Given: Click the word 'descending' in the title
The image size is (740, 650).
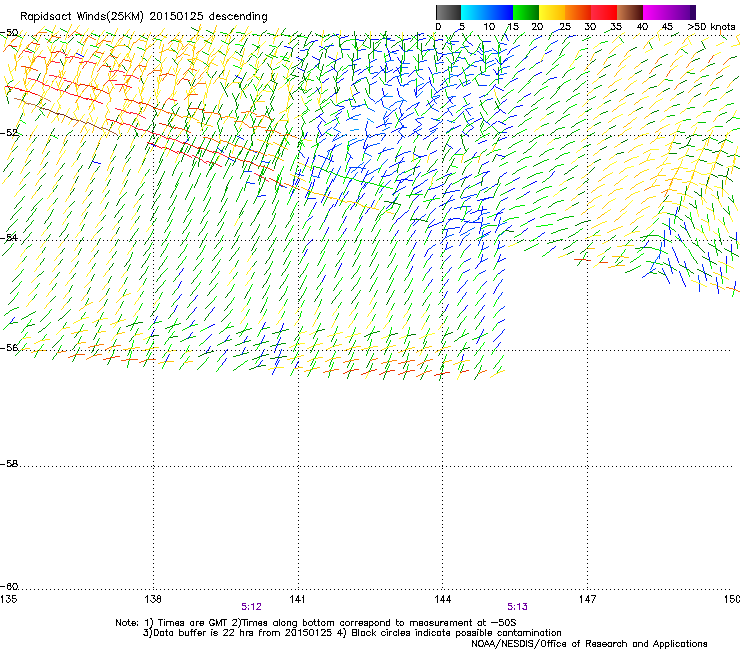Looking at the screenshot, I should tap(238, 17).
